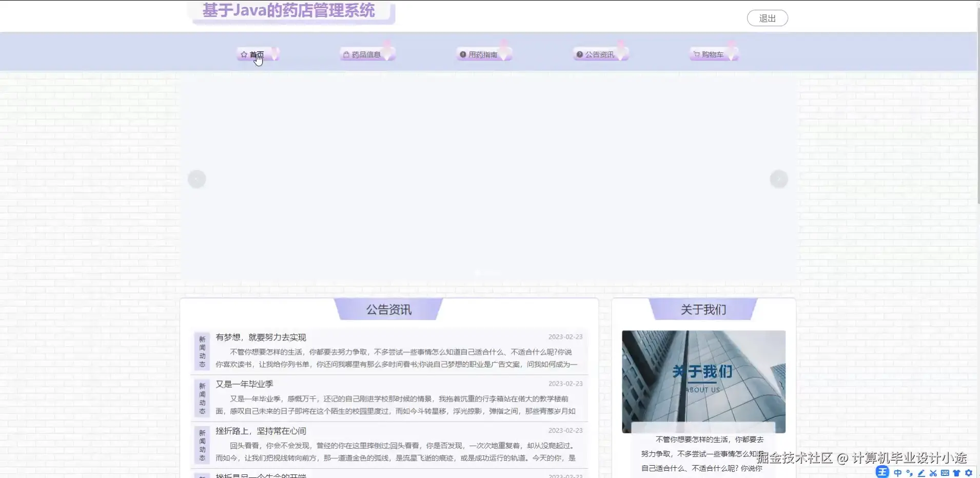Click the star icon beside 首页
The image size is (980, 478).
[x=244, y=54]
